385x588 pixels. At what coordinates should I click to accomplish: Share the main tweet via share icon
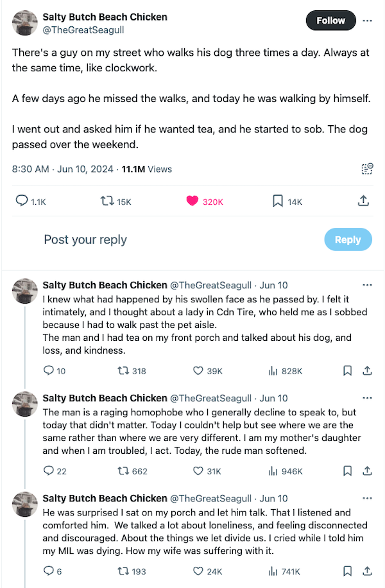tap(363, 201)
